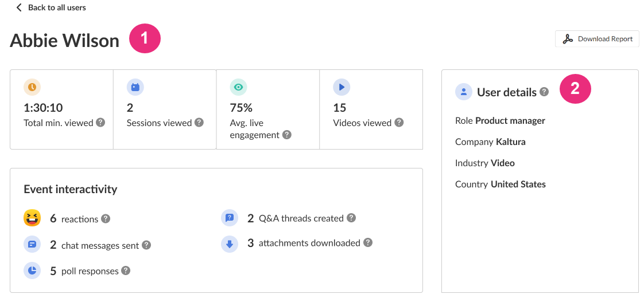This screenshot has width=644, height=298.
Task: Click the blue calendar sessions icon
Action: pyautogui.click(x=135, y=87)
